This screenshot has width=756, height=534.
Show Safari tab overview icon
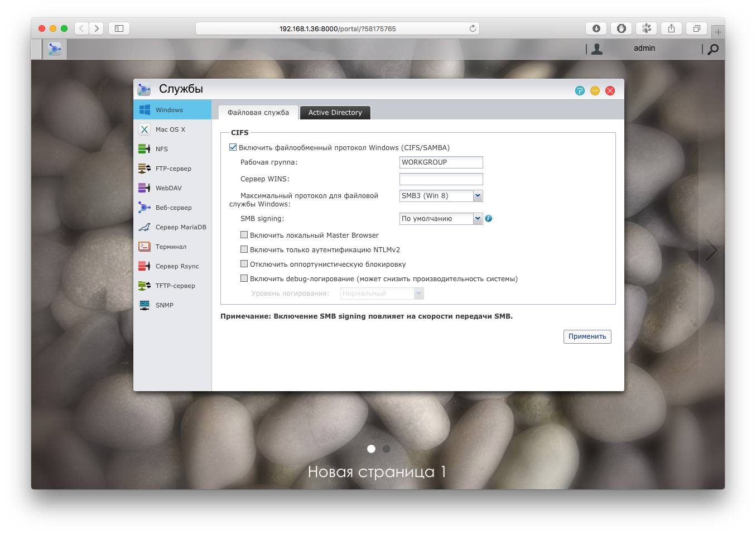pyautogui.click(x=697, y=28)
